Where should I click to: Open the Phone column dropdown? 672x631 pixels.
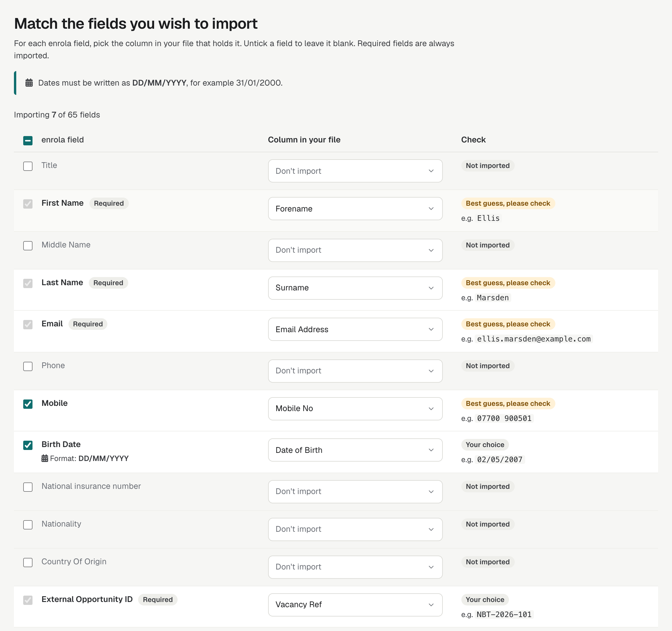click(355, 371)
